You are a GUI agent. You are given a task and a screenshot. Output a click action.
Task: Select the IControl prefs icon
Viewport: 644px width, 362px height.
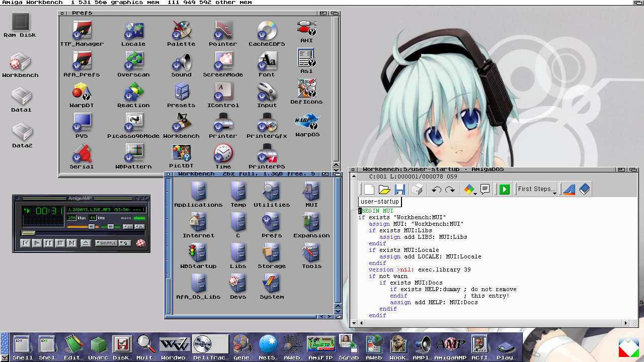click(223, 95)
